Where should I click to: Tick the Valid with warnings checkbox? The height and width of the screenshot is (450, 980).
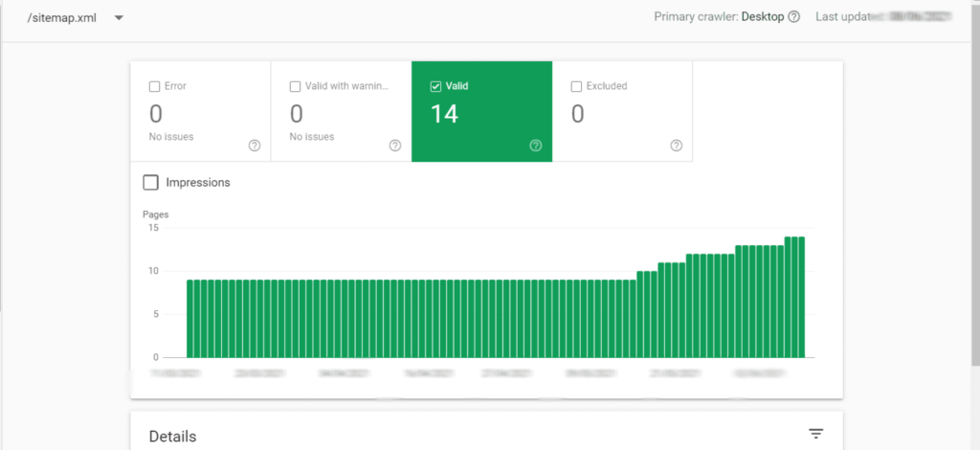click(295, 86)
